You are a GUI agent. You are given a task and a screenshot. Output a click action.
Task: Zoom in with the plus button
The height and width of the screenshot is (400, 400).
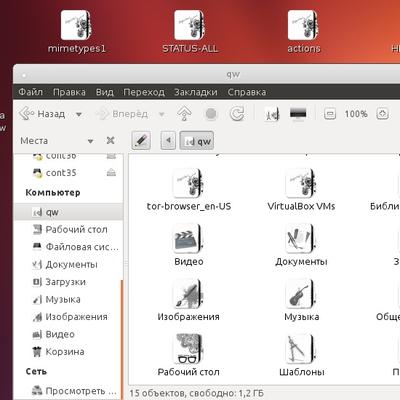(x=382, y=114)
